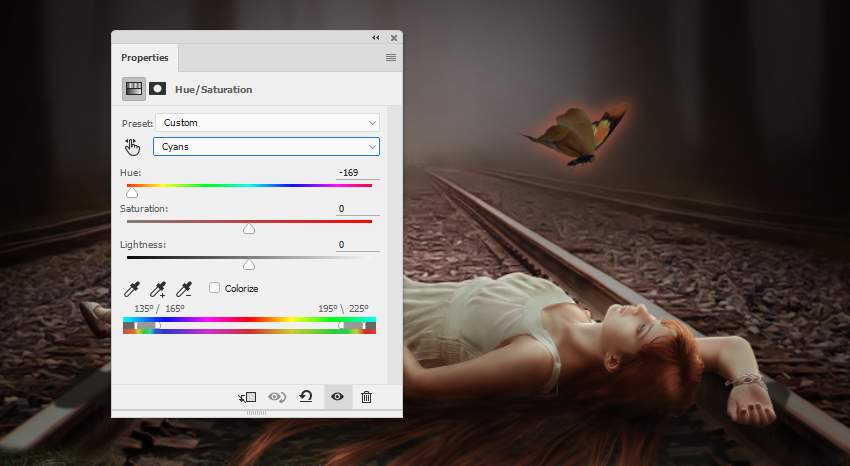Activate the on-image targeted adjustment tool
The width and height of the screenshot is (850, 466).
[x=133, y=147]
